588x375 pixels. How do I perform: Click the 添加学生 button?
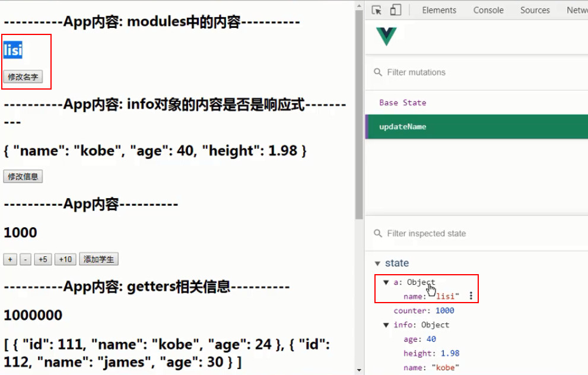(x=98, y=259)
